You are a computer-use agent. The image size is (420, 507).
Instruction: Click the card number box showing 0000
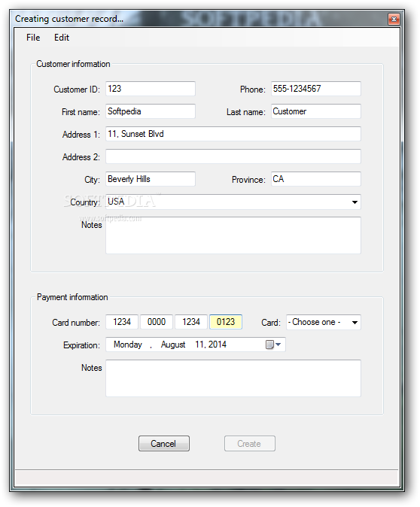[x=157, y=322]
